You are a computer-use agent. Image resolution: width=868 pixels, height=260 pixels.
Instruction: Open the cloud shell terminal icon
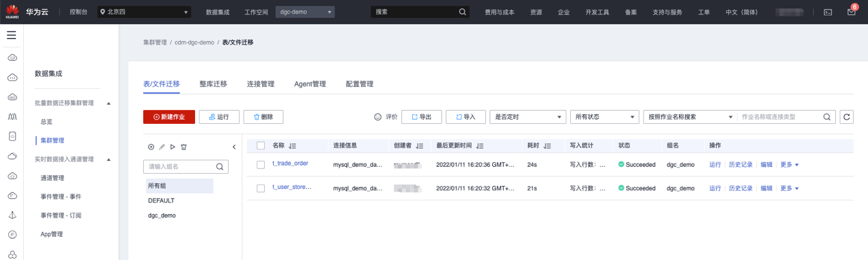point(828,12)
